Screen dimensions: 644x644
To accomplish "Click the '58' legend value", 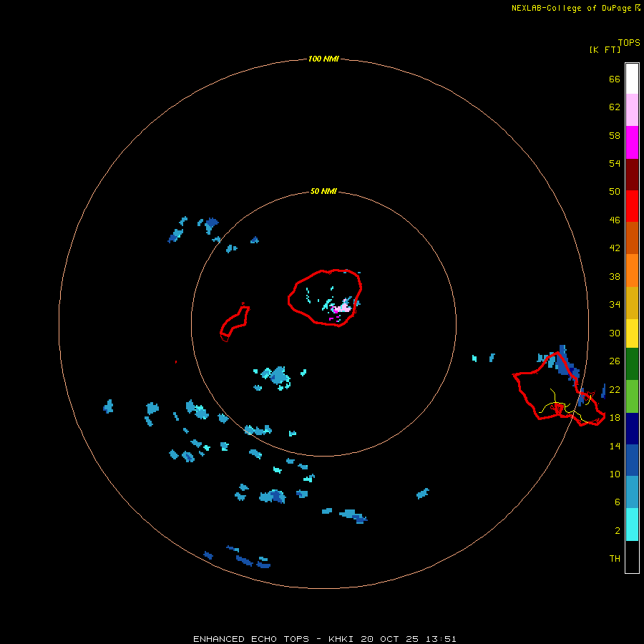I will pyautogui.click(x=615, y=135).
